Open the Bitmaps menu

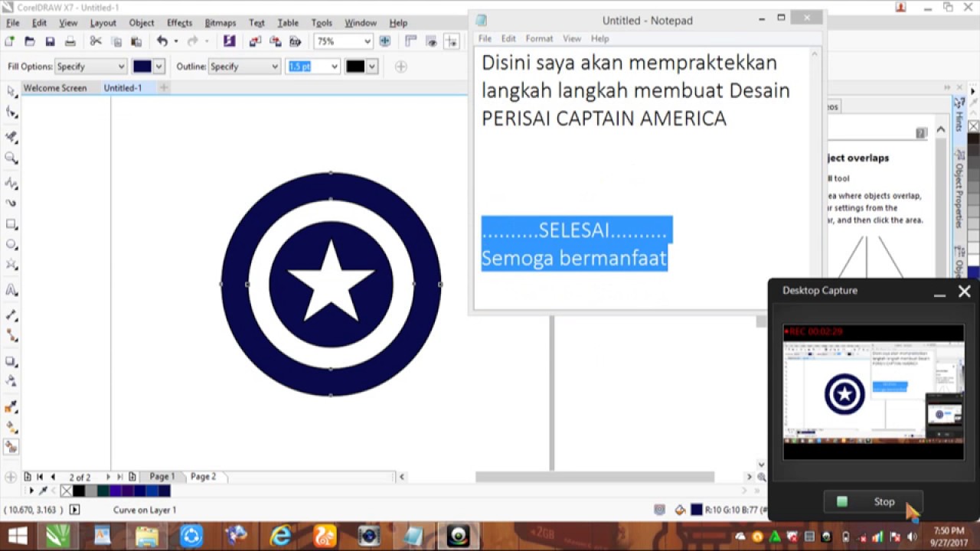point(220,23)
